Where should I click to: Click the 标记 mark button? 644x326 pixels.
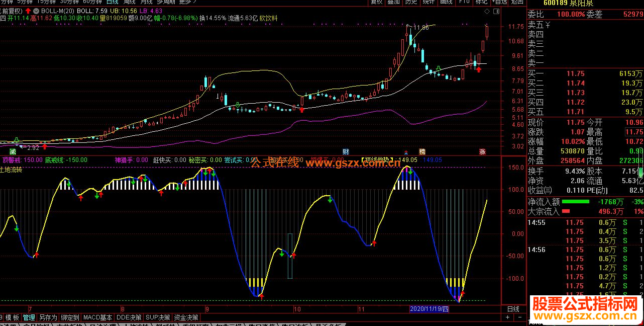[x=481, y=2]
